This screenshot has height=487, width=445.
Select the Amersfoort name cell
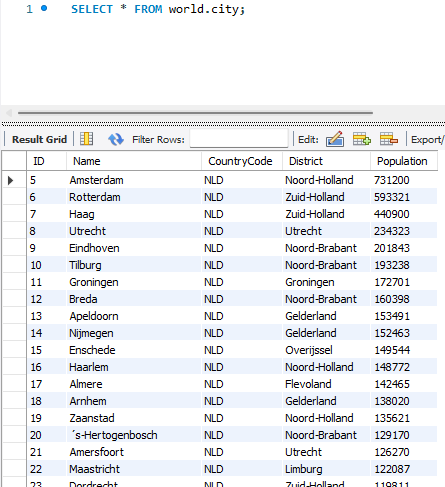tap(134, 452)
